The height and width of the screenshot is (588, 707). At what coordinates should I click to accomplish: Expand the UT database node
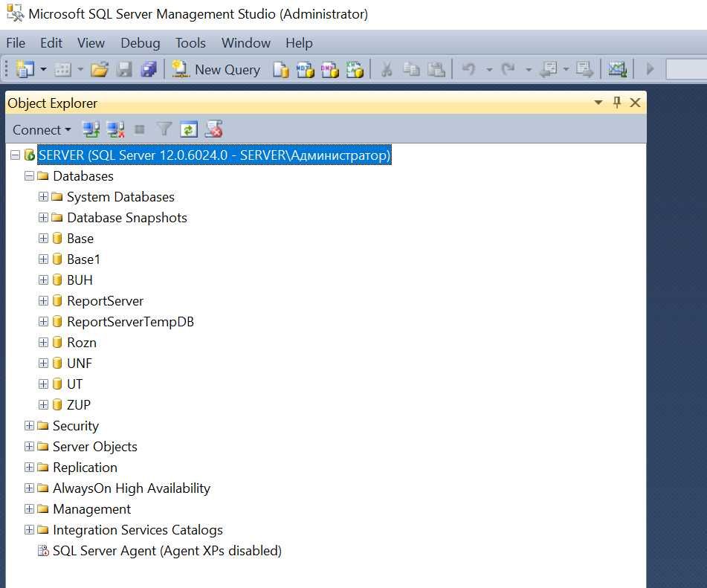tap(43, 384)
